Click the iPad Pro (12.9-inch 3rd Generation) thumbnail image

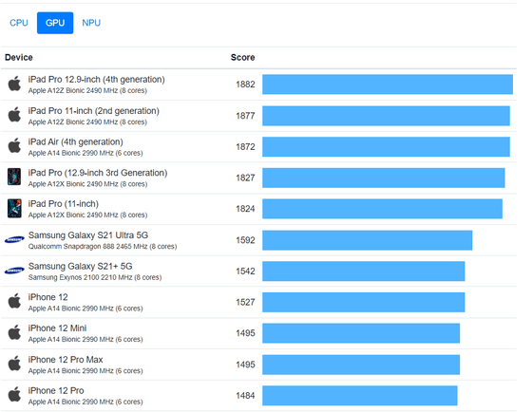pyautogui.click(x=14, y=177)
